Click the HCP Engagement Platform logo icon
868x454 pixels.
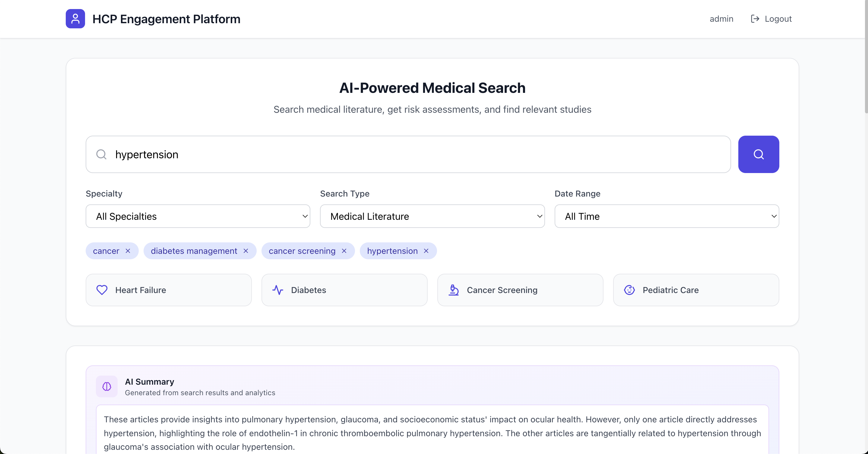[75, 19]
